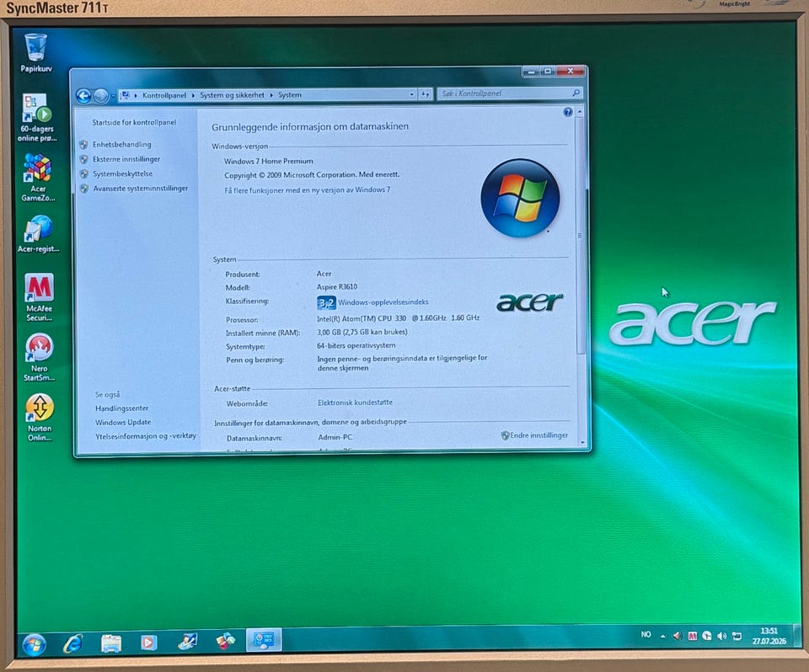
Task: Click the Admin-PC computer name text
Action: pos(335,437)
